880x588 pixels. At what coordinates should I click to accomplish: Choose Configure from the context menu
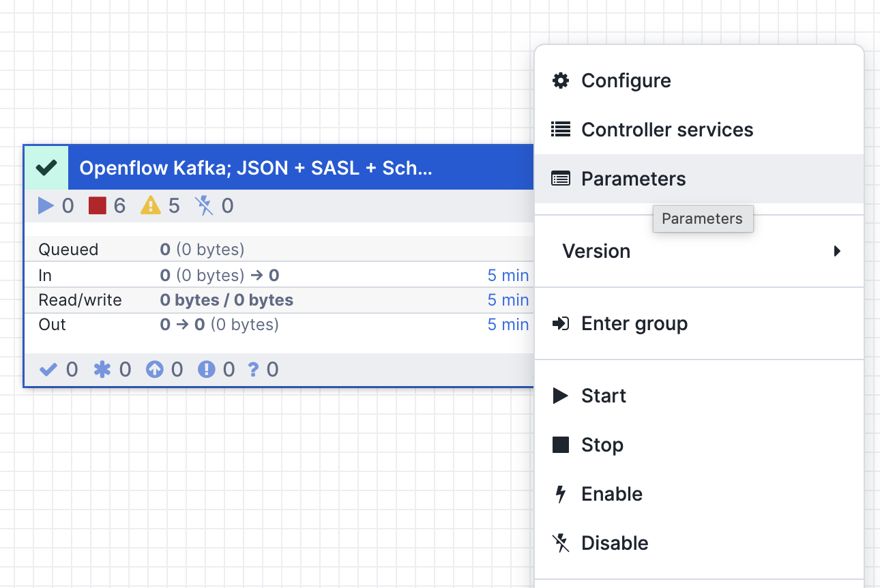click(699, 80)
